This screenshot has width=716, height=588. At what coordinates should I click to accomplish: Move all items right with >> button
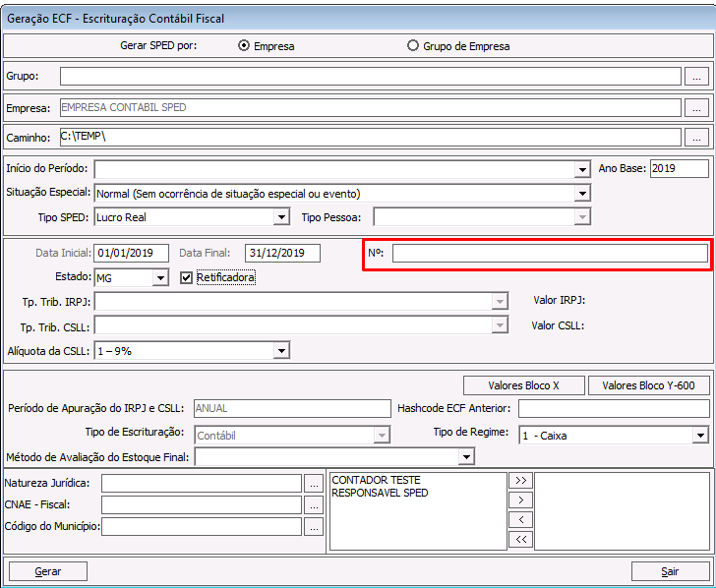click(520, 481)
